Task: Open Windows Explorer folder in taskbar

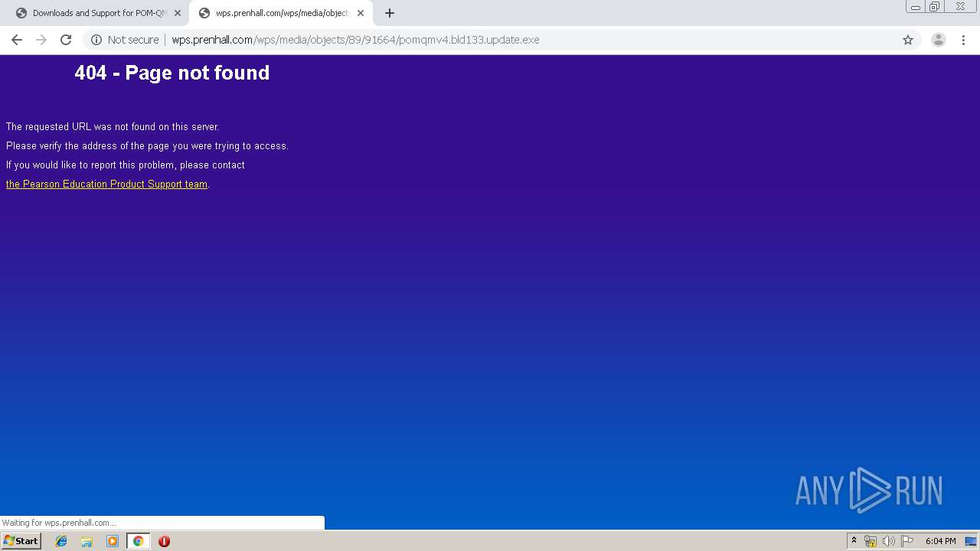Action: [x=87, y=541]
